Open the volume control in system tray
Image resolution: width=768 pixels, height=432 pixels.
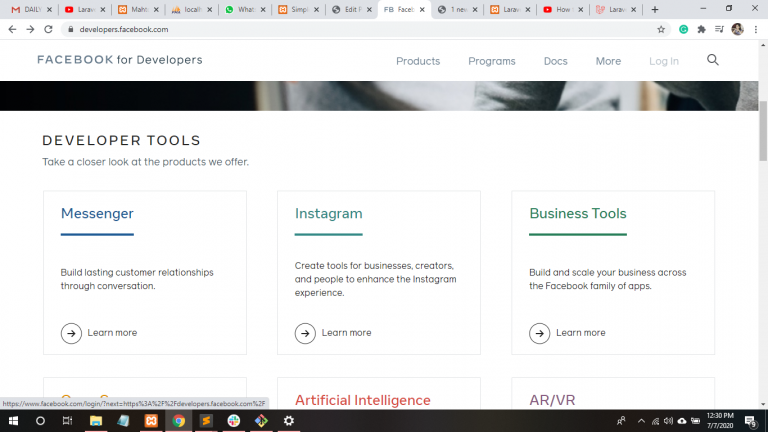(668, 421)
